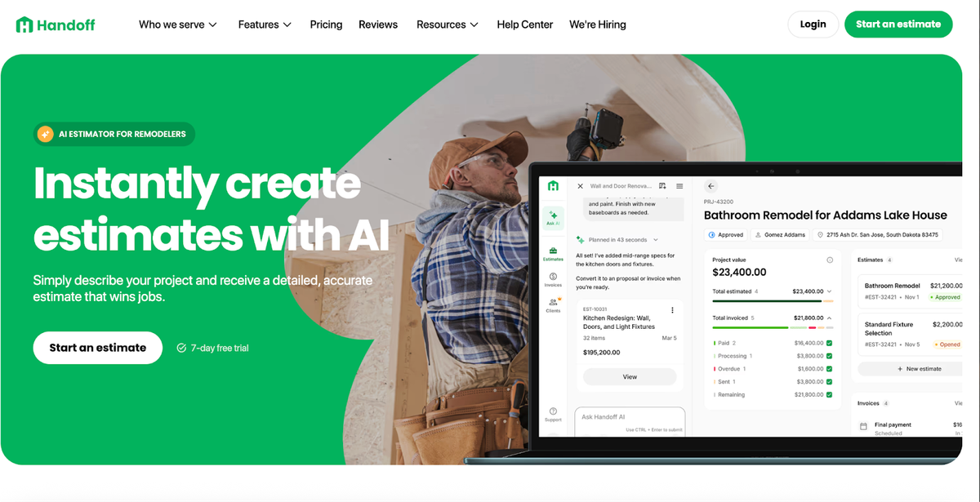Click the 32 items label
The image size is (980, 502).
coord(594,338)
